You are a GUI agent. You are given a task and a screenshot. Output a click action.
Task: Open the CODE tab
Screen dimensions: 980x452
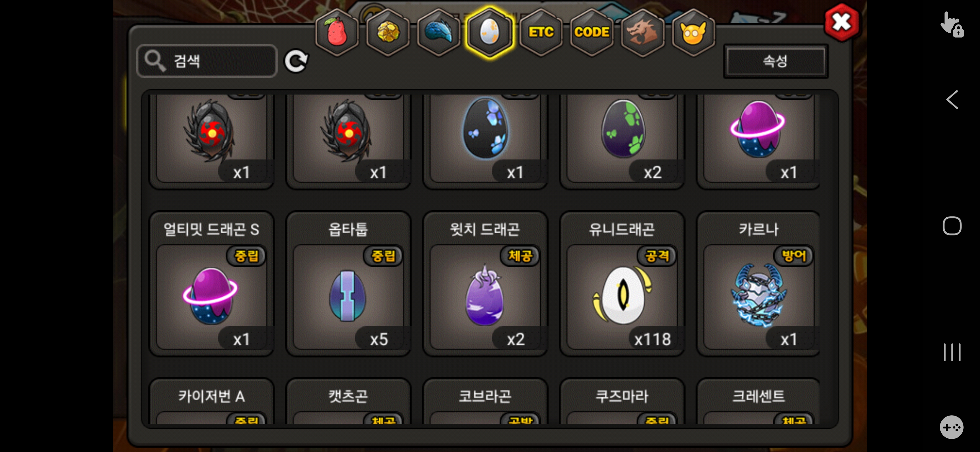pyautogui.click(x=591, y=32)
